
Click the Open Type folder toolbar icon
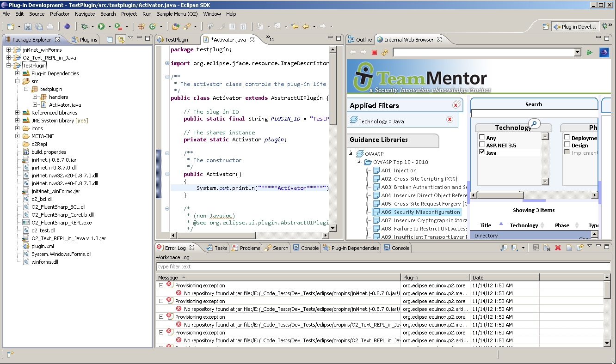(176, 26)
